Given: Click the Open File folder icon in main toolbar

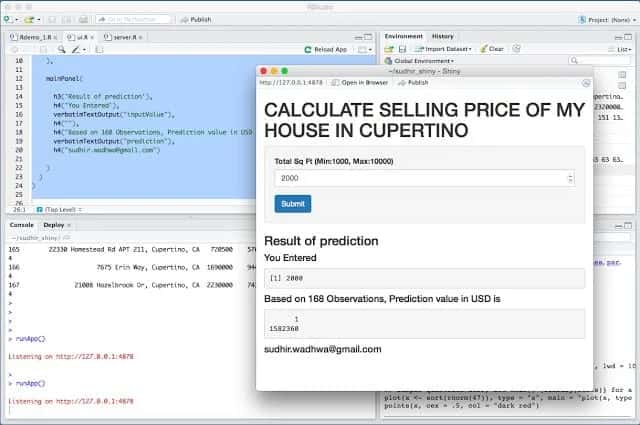Looking at the screenshot, I should coord(29,19).
